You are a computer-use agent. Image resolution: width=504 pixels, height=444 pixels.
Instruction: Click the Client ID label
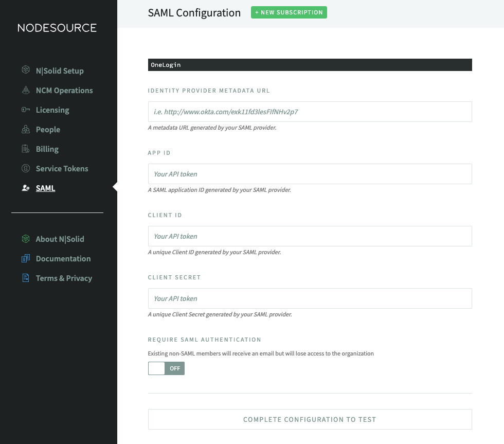pyautogui.click(x=165, y=215)
